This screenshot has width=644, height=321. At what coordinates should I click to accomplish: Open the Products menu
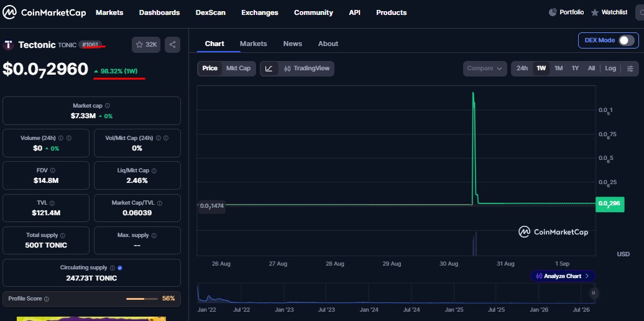pos(392,12)
